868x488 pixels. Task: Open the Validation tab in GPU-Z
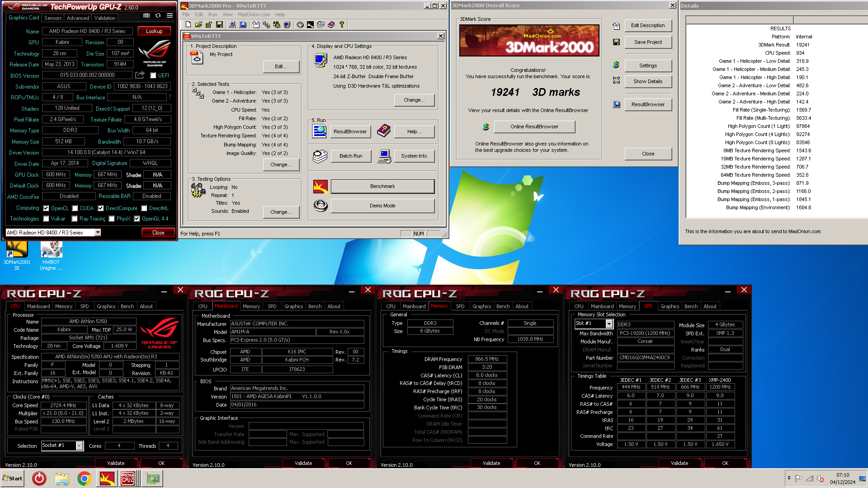tap(105, 18)
